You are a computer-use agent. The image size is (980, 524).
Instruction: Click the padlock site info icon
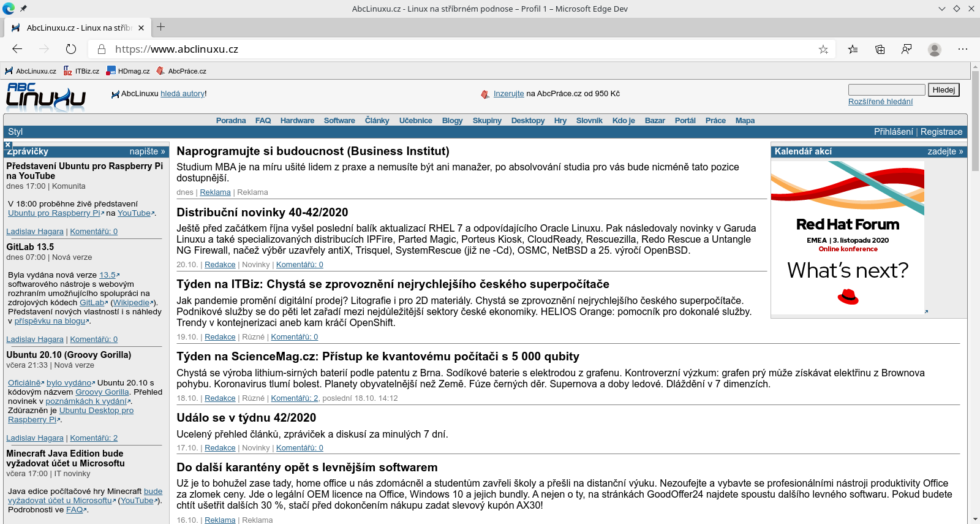102,49
